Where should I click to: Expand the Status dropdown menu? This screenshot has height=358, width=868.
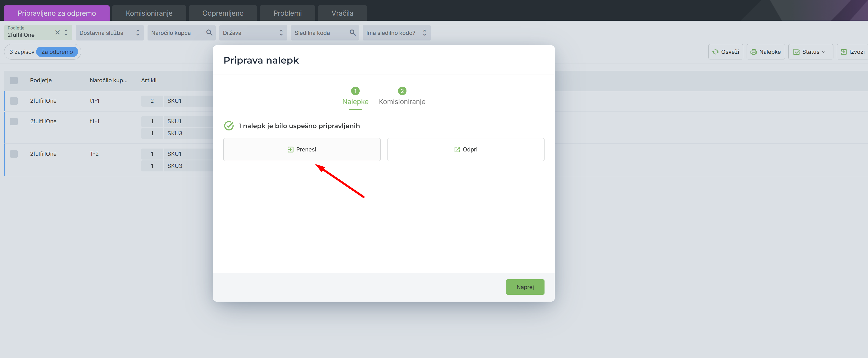point(810,52)
